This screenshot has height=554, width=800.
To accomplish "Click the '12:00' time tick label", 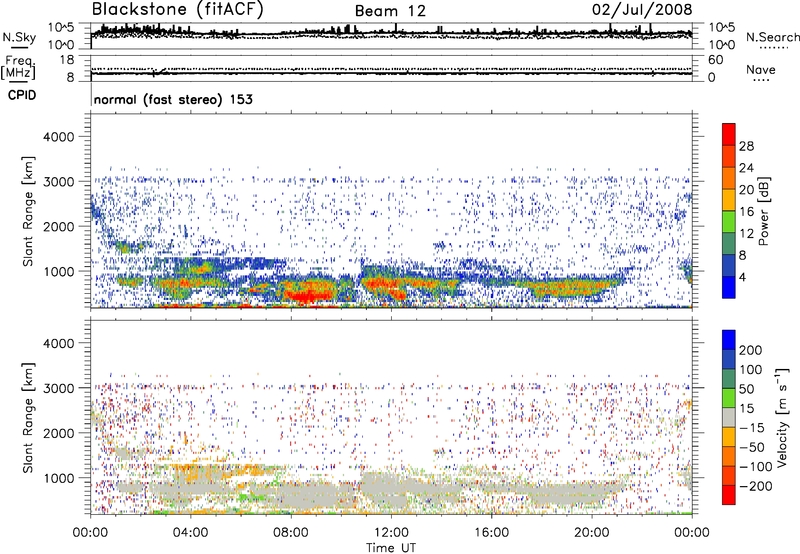I will point(391,533).
